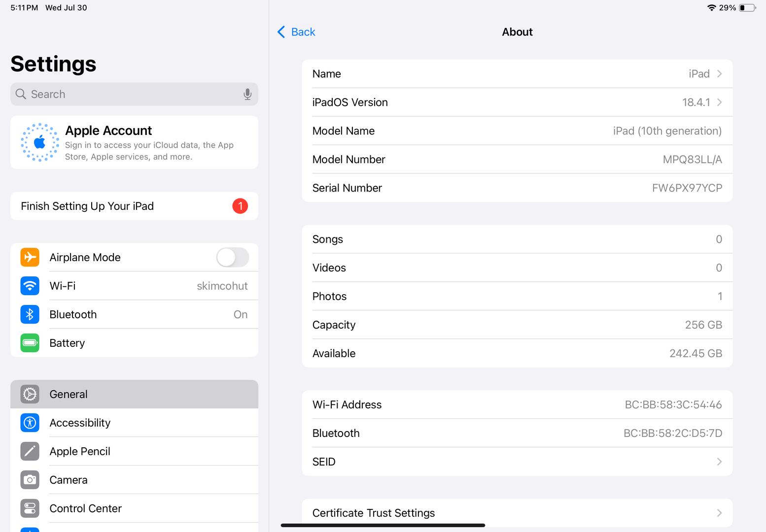766x532 pixels.
Task: Edit the iPad Name row
Action: [x=517, y=74]
